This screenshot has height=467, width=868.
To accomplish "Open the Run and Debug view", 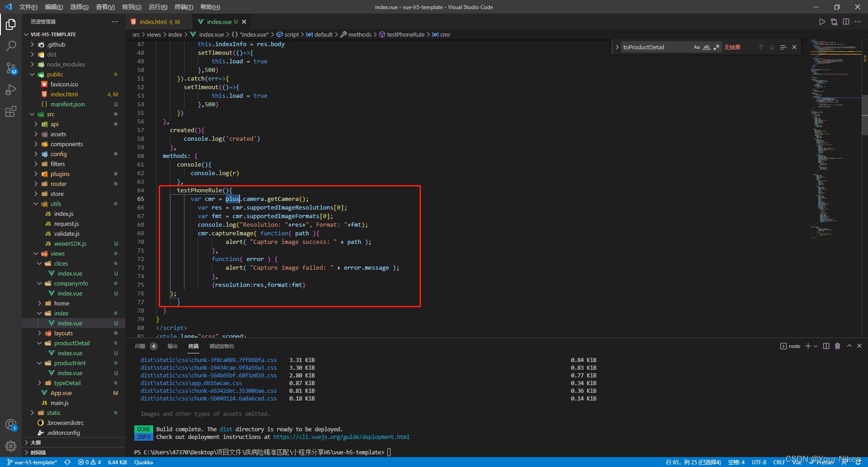I will pyautogui.click(x=11, y=90).
